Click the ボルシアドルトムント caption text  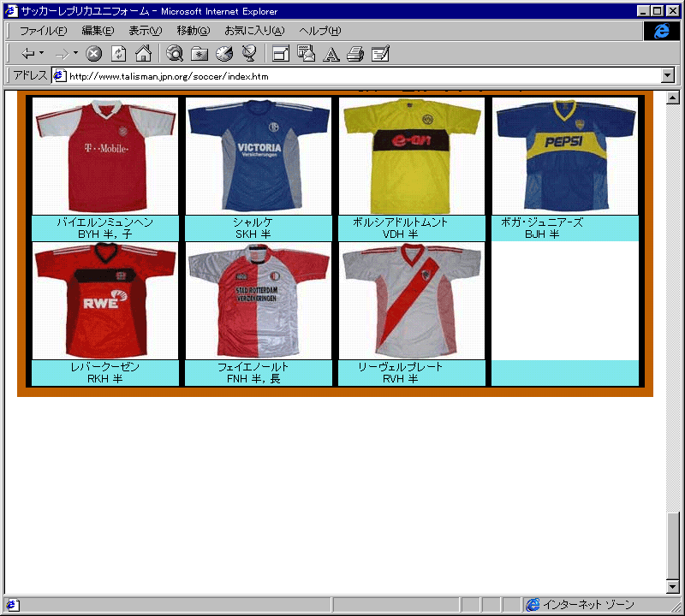pyautogui.click(x=400, y=222)
